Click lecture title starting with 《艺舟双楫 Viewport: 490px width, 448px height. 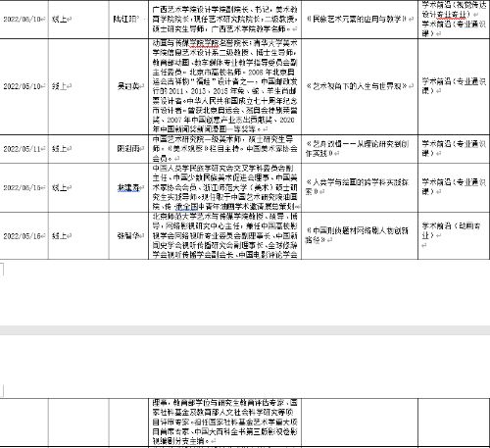357,148
